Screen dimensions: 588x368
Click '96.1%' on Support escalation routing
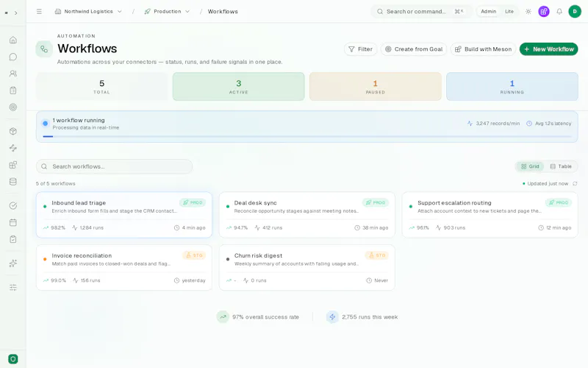coord(419,227)
